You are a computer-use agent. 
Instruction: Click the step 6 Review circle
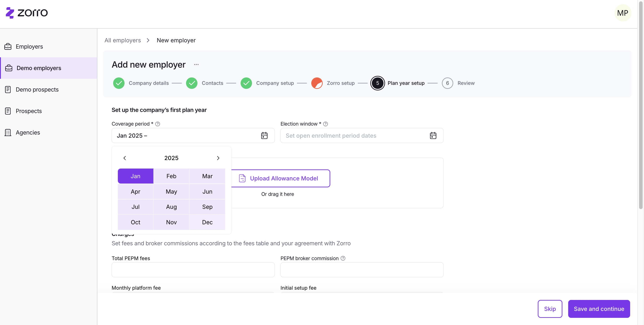(x=447, y=83)
